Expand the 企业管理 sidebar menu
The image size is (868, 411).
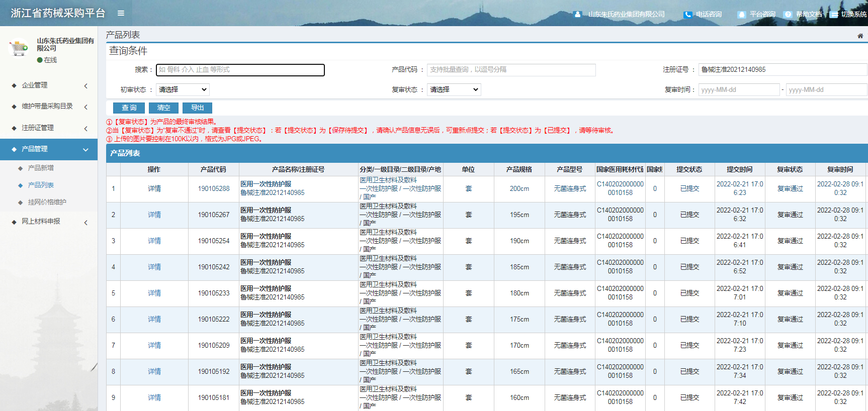pos(49,85)
